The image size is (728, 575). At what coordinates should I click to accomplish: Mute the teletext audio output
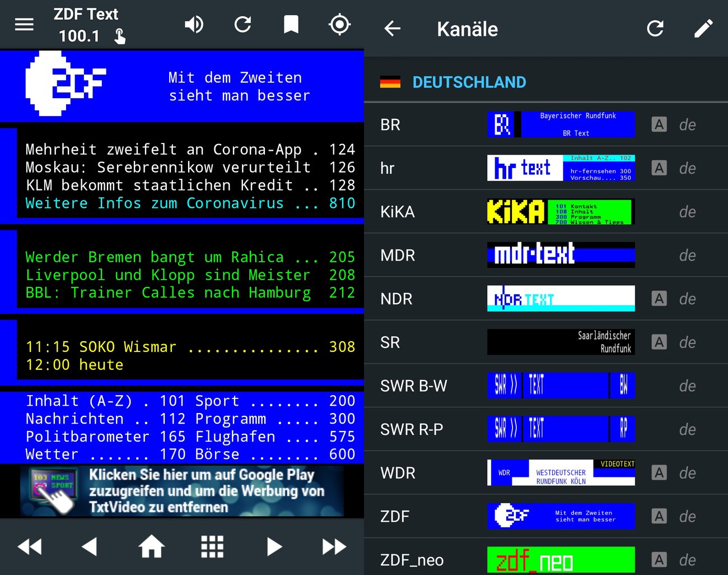point(194,24)
